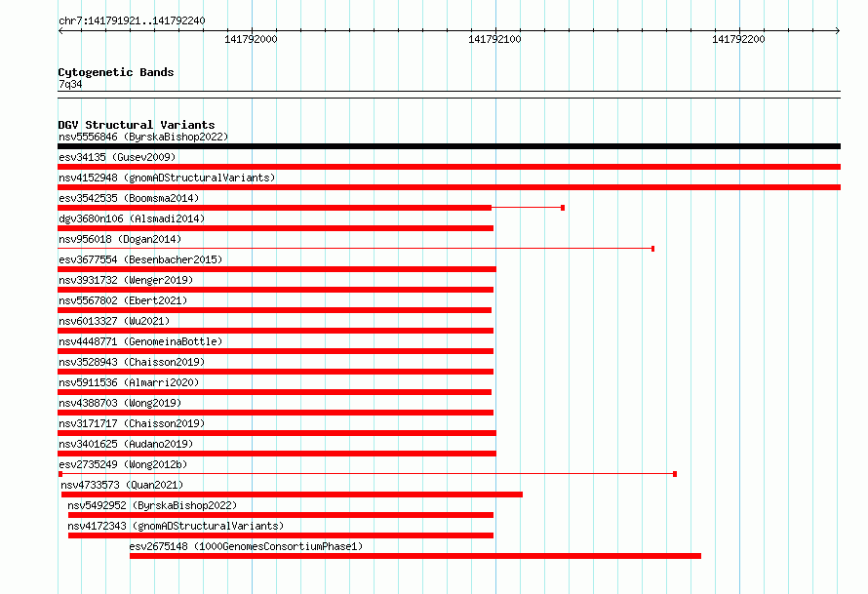Screen dimensions: 868x594
Task: Click the nsv4152948 (gnomADStructuralVariants) label
Action: coord(167,178)
